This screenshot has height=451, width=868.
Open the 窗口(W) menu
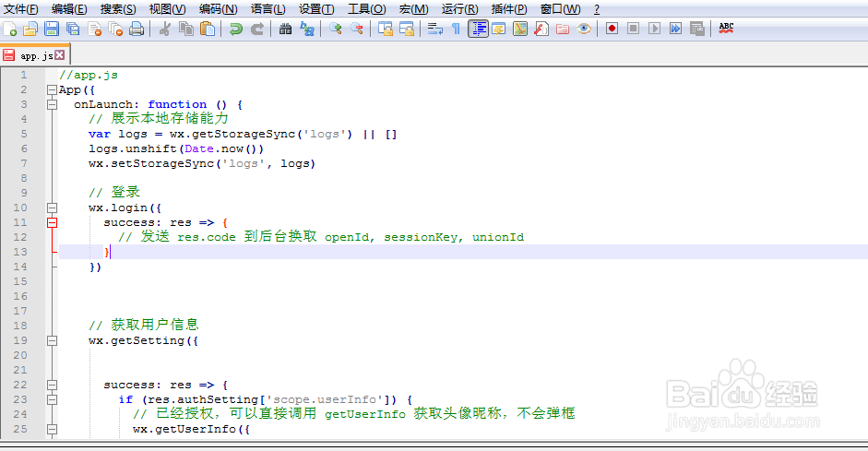tap(560, 9)
